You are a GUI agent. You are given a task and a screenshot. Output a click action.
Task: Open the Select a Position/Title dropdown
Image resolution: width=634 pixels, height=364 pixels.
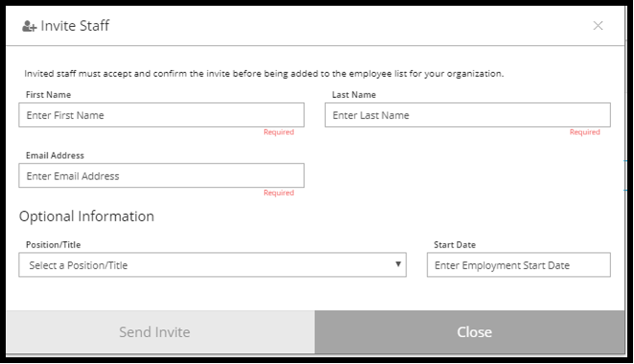213,265
